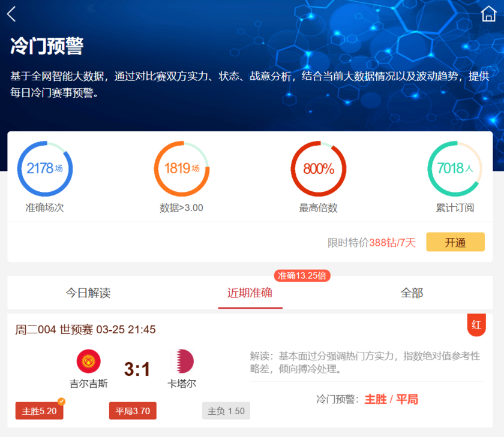504x437 pixels.
Task: Click the blue 2178场 accuracy ring
Action: (x=44, y=168)
